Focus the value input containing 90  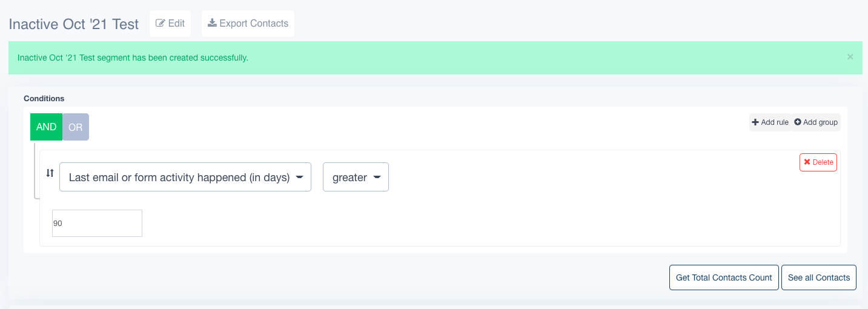click(x=97, y=224)
